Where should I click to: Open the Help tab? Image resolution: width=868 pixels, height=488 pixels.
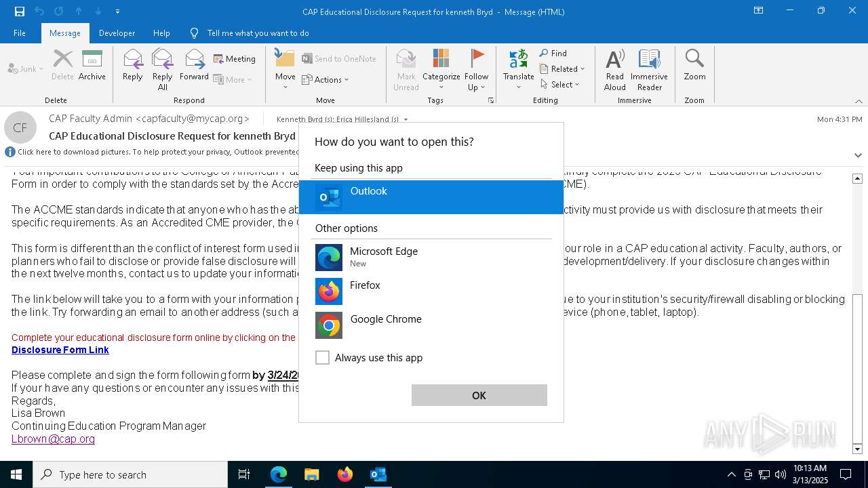(161, 33)
